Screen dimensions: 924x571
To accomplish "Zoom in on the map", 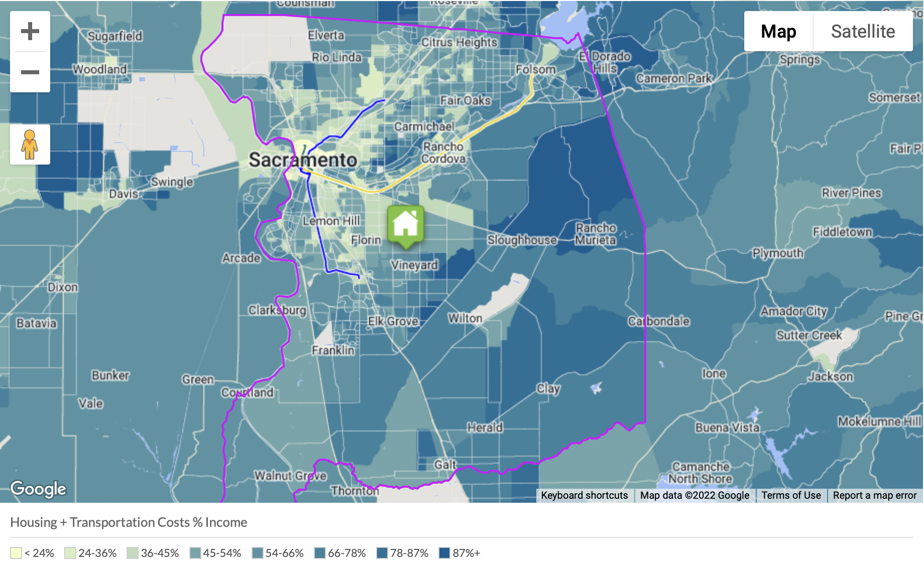I will pos(30,31).
